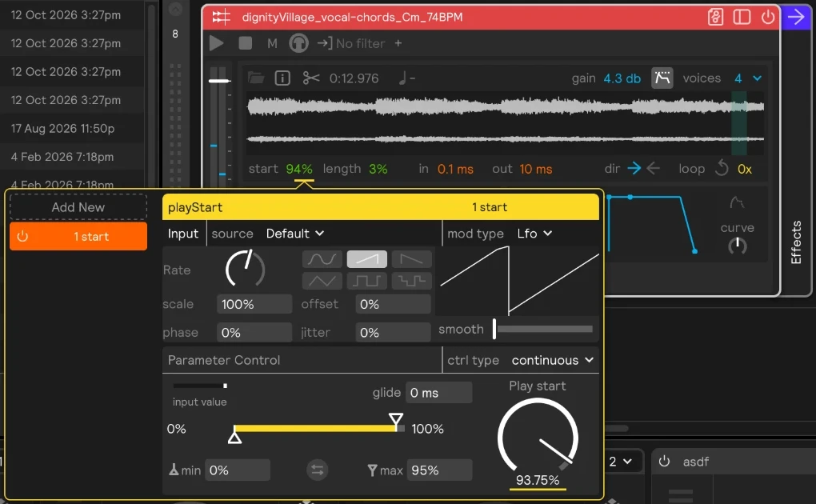Select the random step LFO waveform

coord(412,281)
